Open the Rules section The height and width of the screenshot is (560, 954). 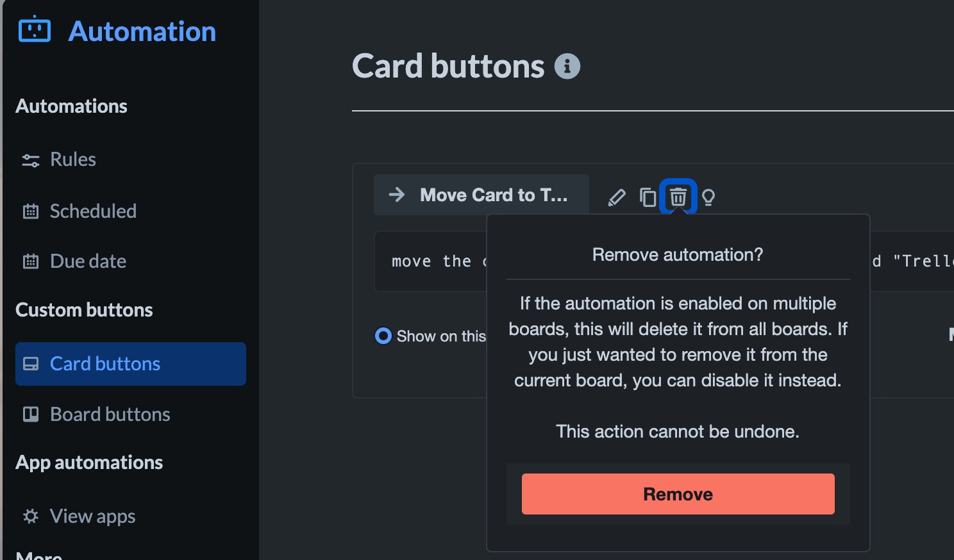pyautogui.click(x=72, y=160)
